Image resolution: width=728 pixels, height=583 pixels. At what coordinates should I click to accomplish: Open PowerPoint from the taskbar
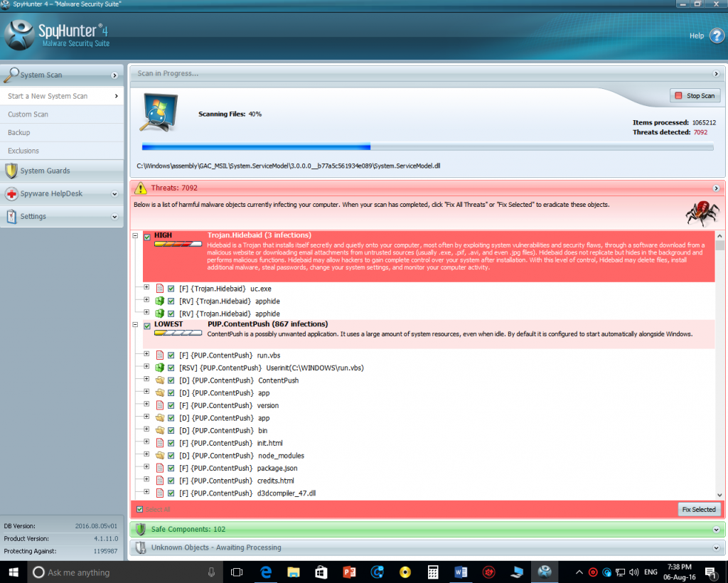coord(349,572)
